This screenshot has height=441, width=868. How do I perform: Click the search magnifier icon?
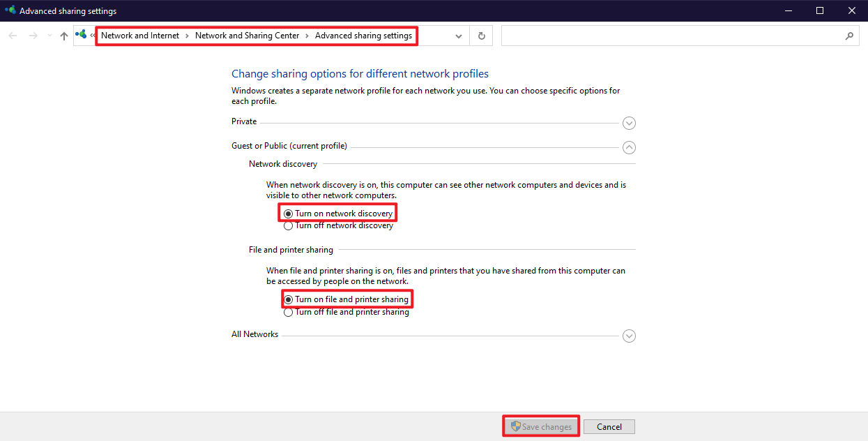[x=849, y=36]
